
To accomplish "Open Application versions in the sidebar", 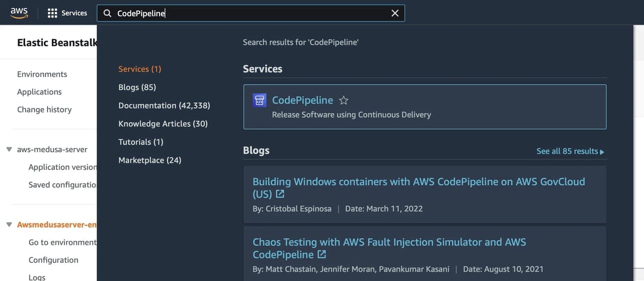I will click(62, 167).
